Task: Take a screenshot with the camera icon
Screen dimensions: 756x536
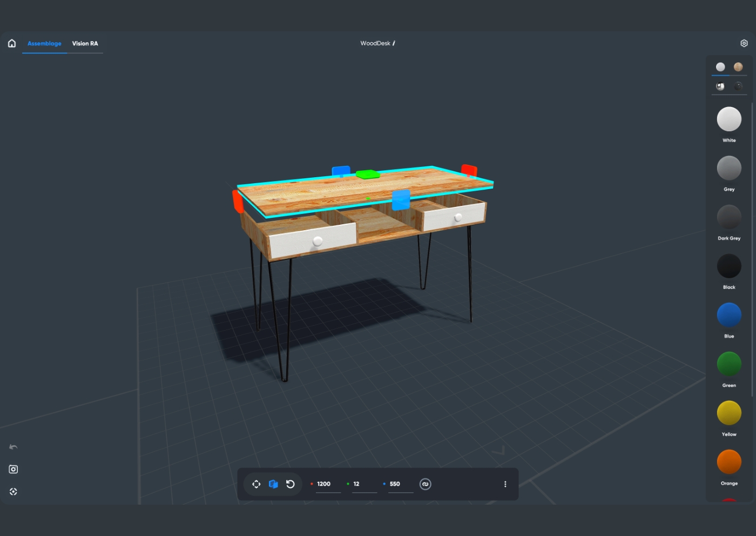Action: pyautogui.click(x=13, y=469)
